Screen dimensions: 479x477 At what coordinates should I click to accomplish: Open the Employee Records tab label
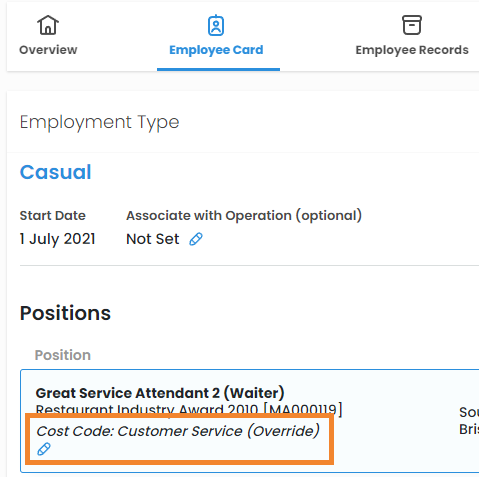[x=412, y=50]
